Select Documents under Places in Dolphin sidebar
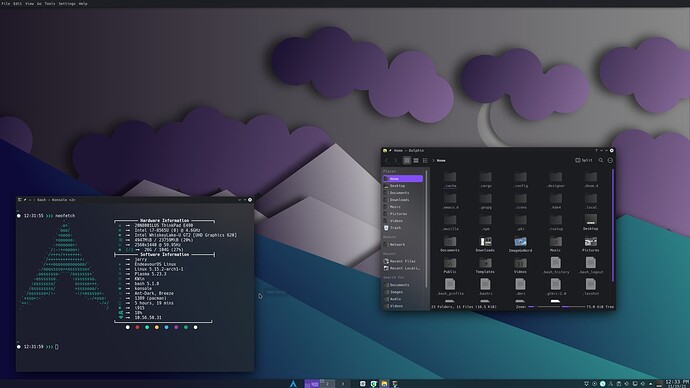This screenshot has height=388, width=690. click(403, 193)
